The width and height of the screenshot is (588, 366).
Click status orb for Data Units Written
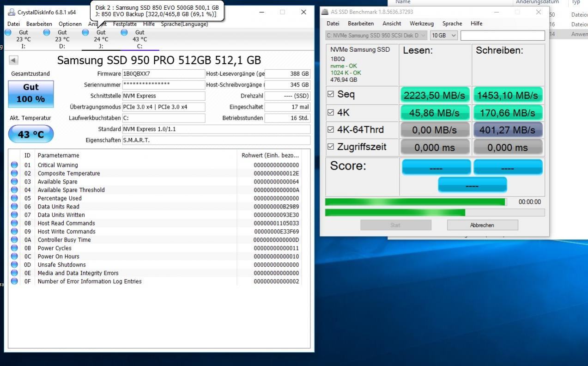[14, 215]
